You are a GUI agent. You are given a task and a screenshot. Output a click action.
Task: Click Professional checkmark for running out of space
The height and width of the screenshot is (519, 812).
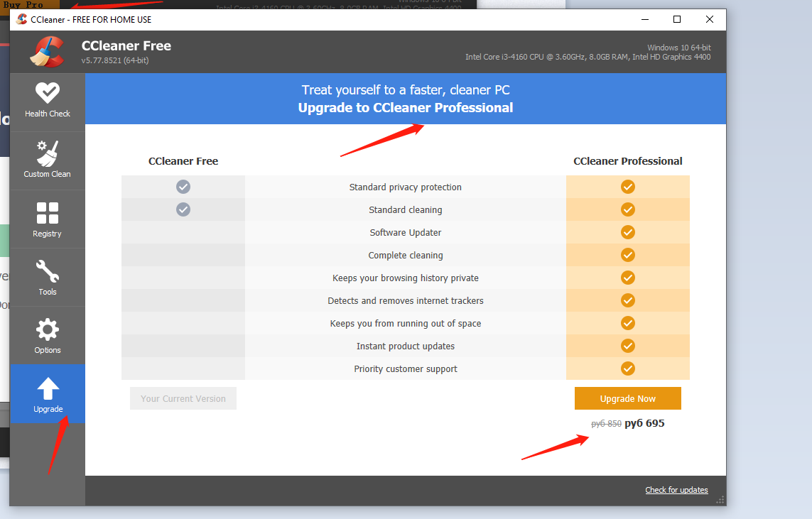[627, 324]
